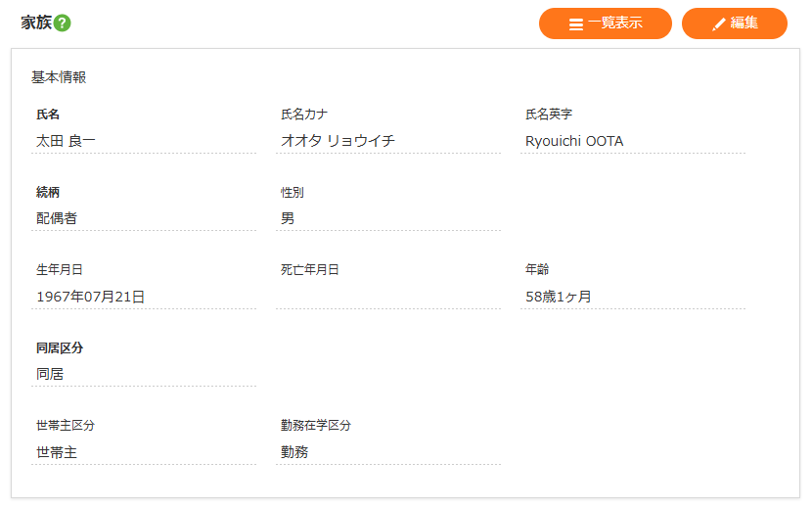Click the 基本情報 section heading
The image size is (812, 508).
[x=59, y=77]
